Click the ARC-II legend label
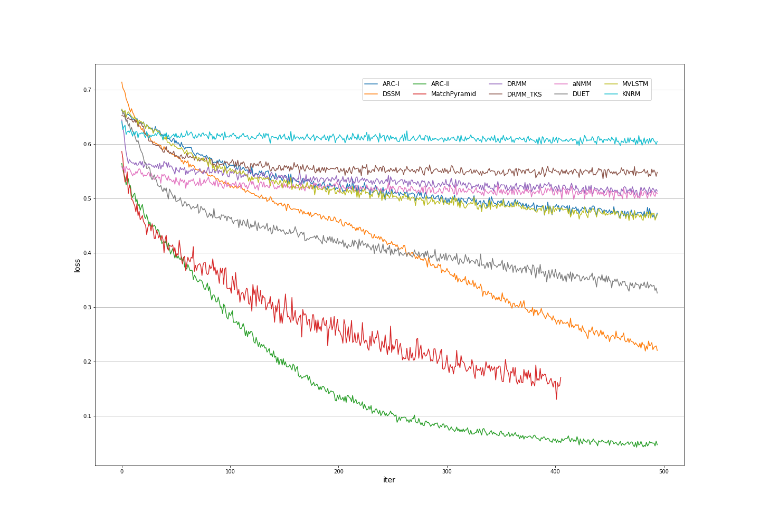Screen dimensions: 760x532 [x=440, y=84]
